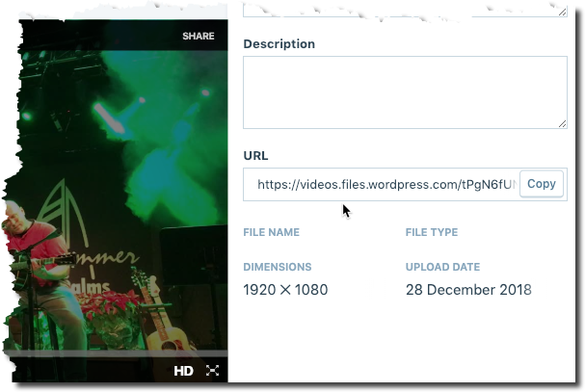Open the video in fullscreen mode
This screenshot has height=392, width=585.
coord(212,371)
